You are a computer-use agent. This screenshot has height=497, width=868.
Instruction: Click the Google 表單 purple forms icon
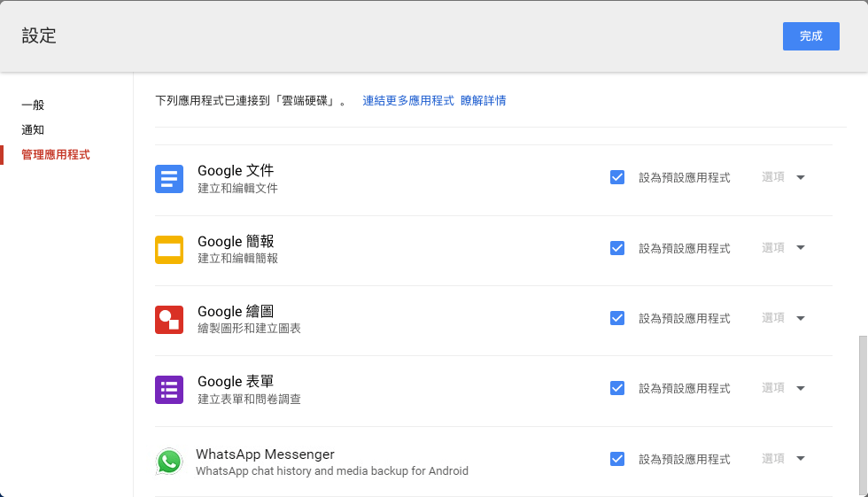169,390
